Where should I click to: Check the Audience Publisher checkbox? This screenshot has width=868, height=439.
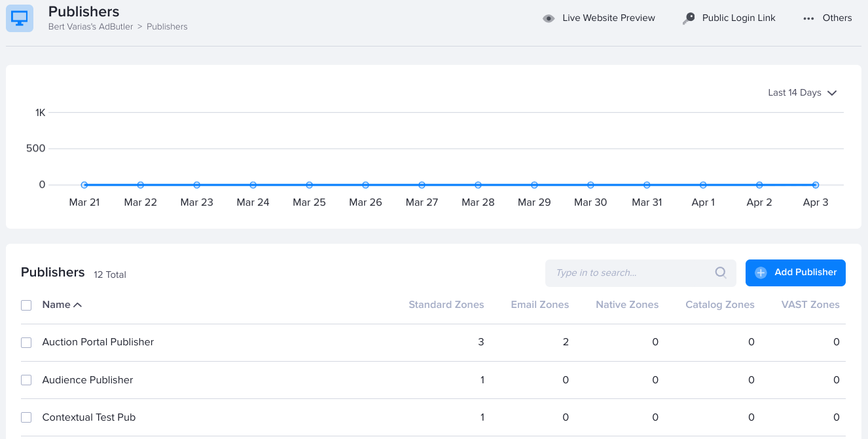(26, 380)
